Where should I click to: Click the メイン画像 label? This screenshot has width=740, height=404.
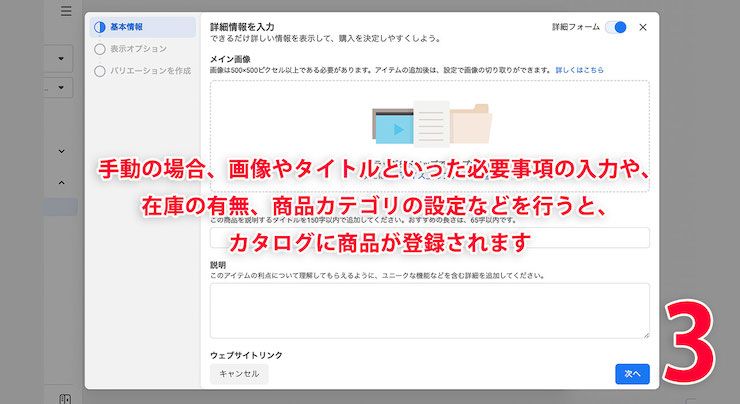pos(230,59)
